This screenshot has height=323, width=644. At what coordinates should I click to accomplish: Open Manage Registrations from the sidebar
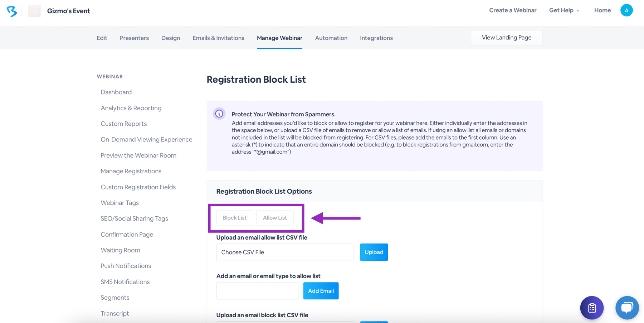click(x=131, y=171)
